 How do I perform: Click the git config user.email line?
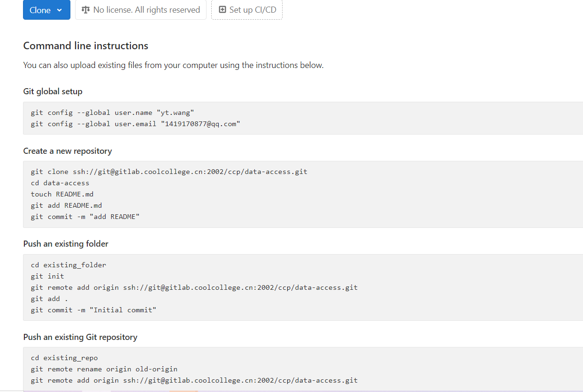(x=135, y=124)
